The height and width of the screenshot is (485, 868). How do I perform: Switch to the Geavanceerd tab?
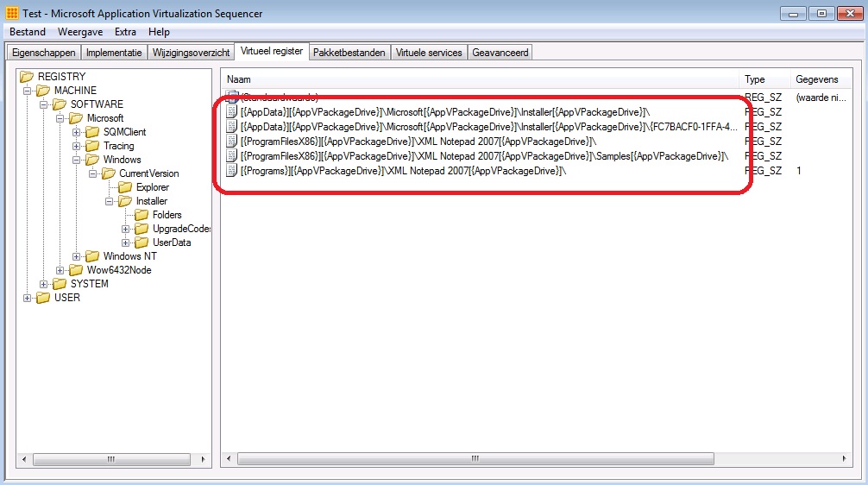coord(500,53)
